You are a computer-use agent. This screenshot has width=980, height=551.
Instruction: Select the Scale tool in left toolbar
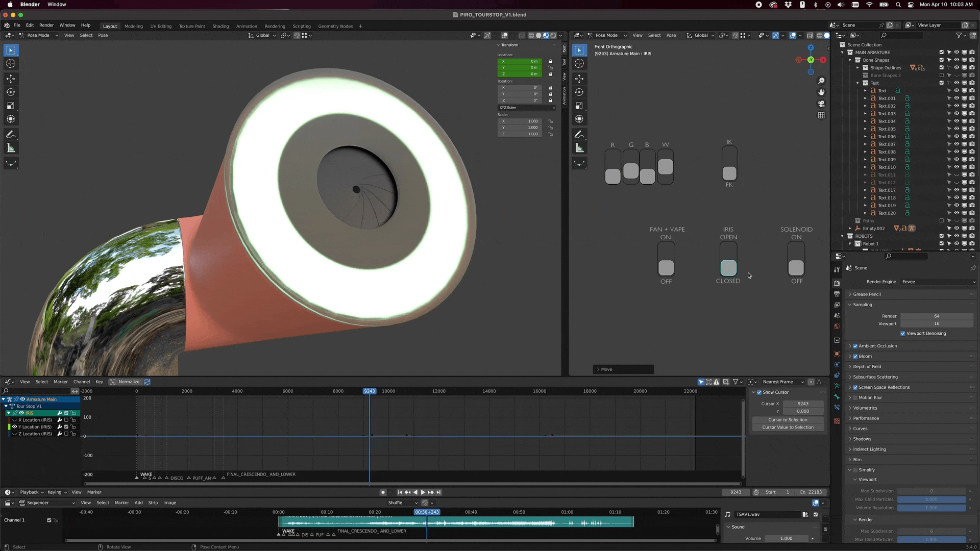[11, 106]
